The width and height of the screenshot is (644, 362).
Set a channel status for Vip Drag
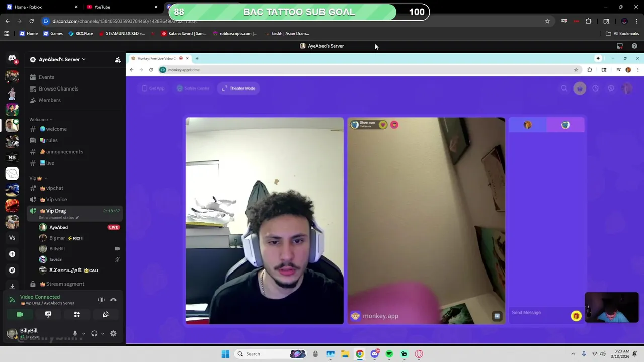click(59, 218)
